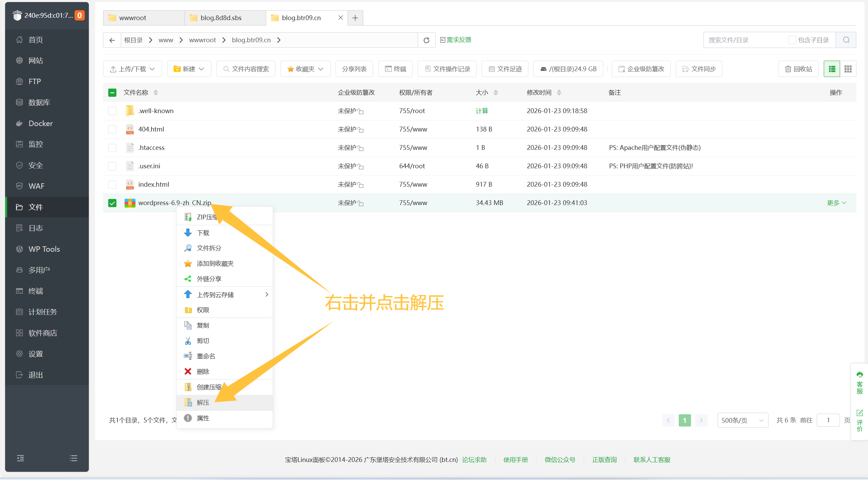Viewport: 868px width, 480px height.
Task: Open the Docker section in sidebar
Action: (41, 123)
